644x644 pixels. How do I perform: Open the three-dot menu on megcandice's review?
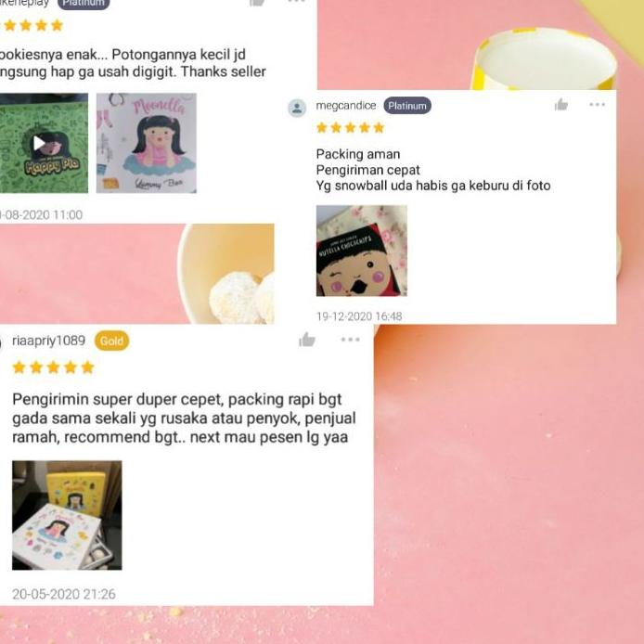tap(597, 104)
